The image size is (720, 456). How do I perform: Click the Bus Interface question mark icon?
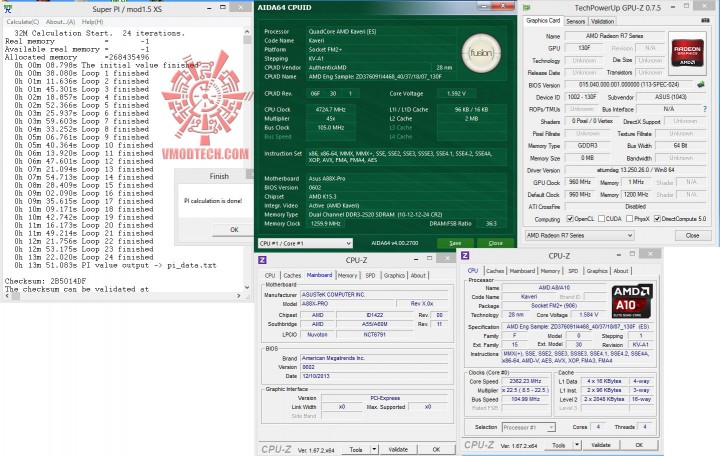[705, 109]
